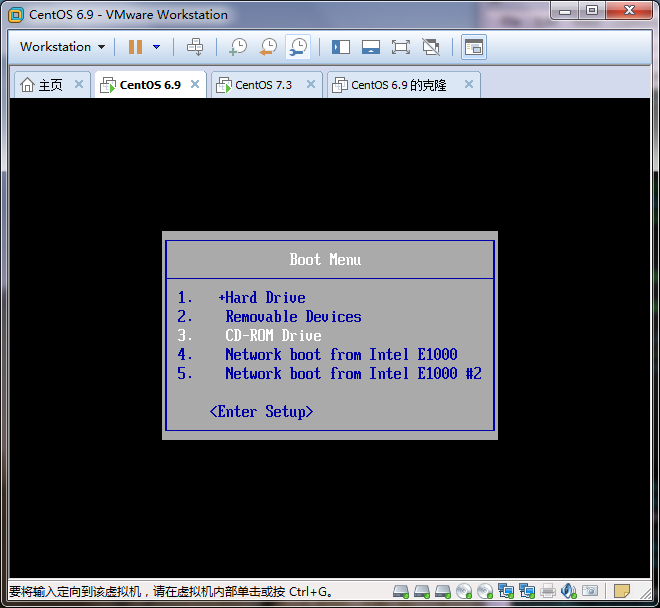The height and width of the screenshot is (608, 660).
Task: Click the Unity mode icon
Action: point(431,47)
